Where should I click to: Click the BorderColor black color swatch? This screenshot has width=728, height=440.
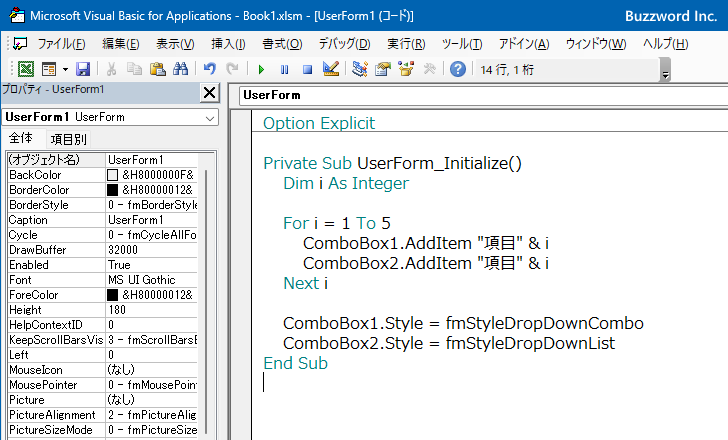click(112, 190)
